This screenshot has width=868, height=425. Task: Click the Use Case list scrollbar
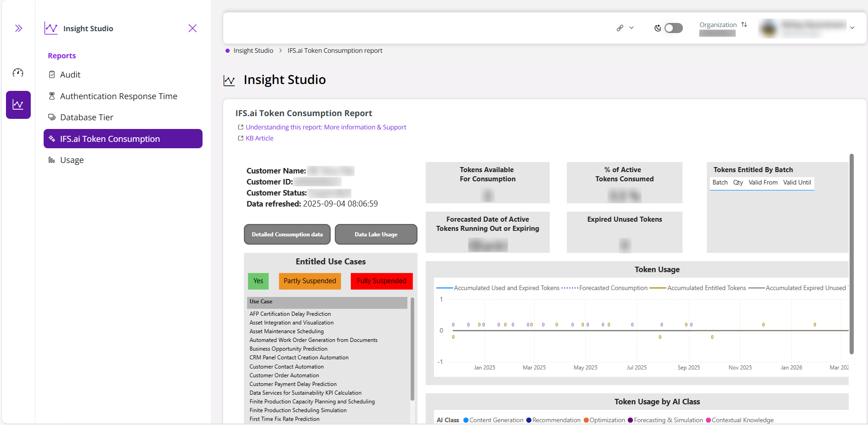tap(412, 349)
